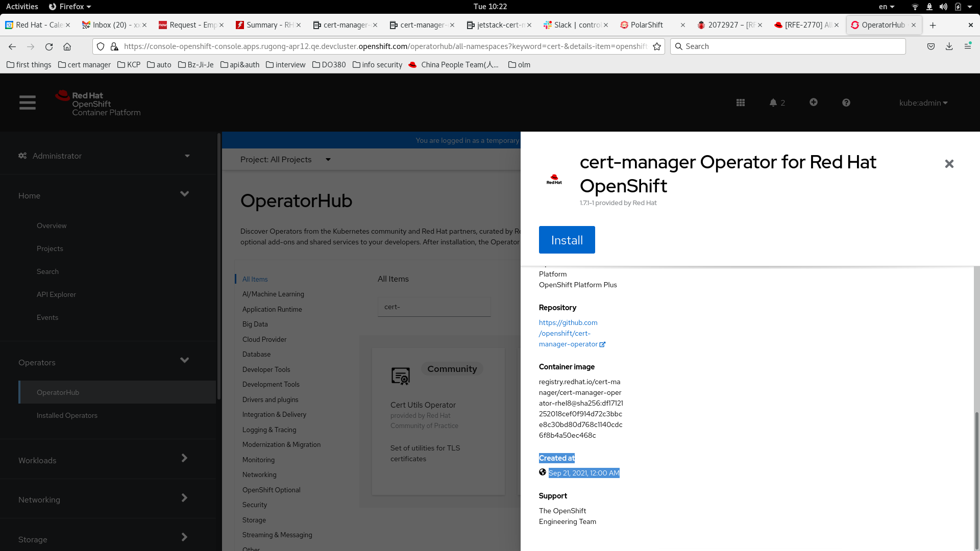Select the Security category filter
This screenshot has height=551, width=980.
255,505
